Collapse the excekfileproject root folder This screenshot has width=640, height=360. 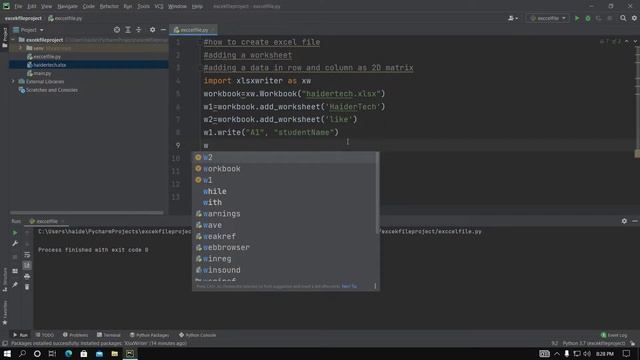13,40
